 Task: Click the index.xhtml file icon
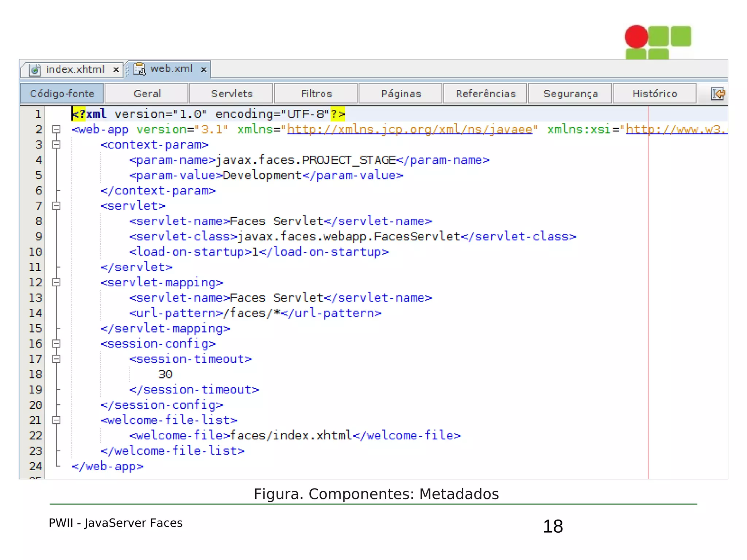(x=35, y=70)
